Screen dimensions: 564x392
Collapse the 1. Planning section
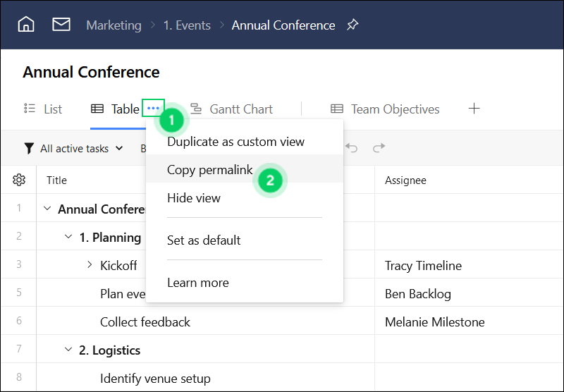(x=68, y=237)
